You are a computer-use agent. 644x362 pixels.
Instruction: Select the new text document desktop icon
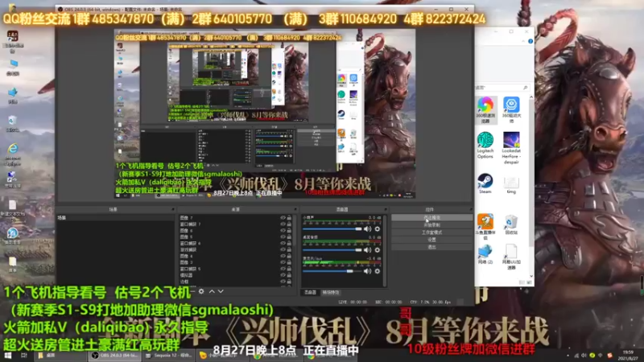pos(13,208)
